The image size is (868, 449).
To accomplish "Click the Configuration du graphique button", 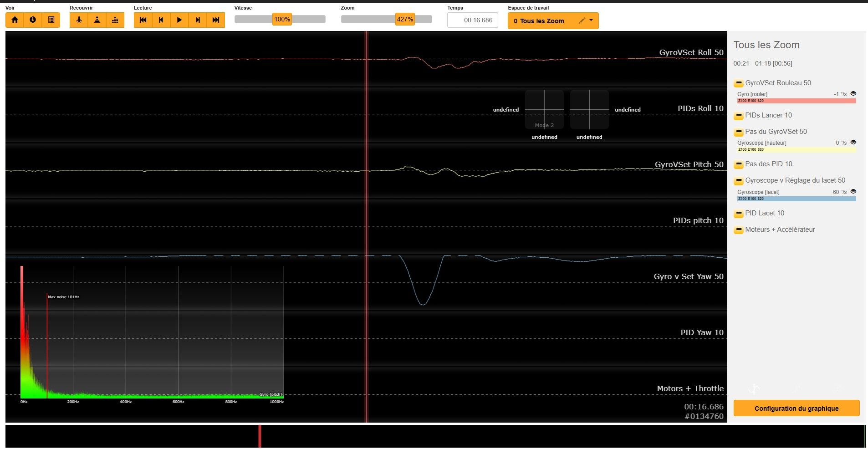I will tap(796, 408).
